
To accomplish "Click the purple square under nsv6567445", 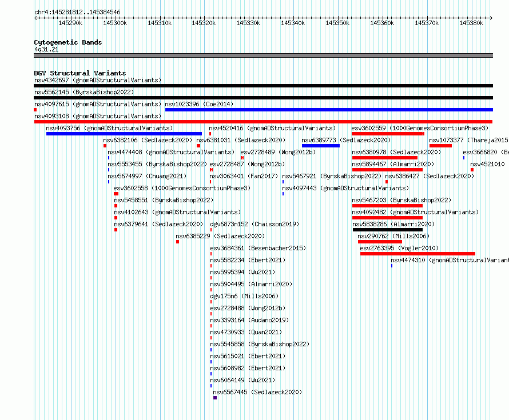I will 215,398.
